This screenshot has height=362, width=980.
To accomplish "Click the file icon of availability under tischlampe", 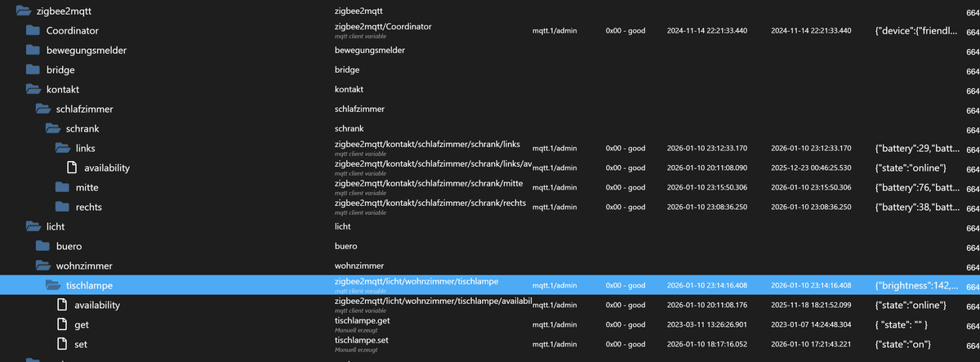I will pos(61,305).
